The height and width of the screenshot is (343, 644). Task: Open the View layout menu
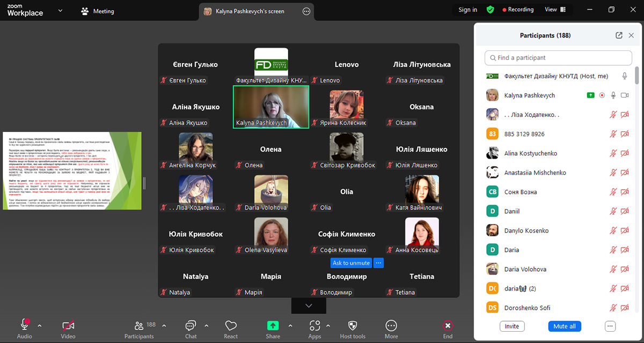(555, 10)
